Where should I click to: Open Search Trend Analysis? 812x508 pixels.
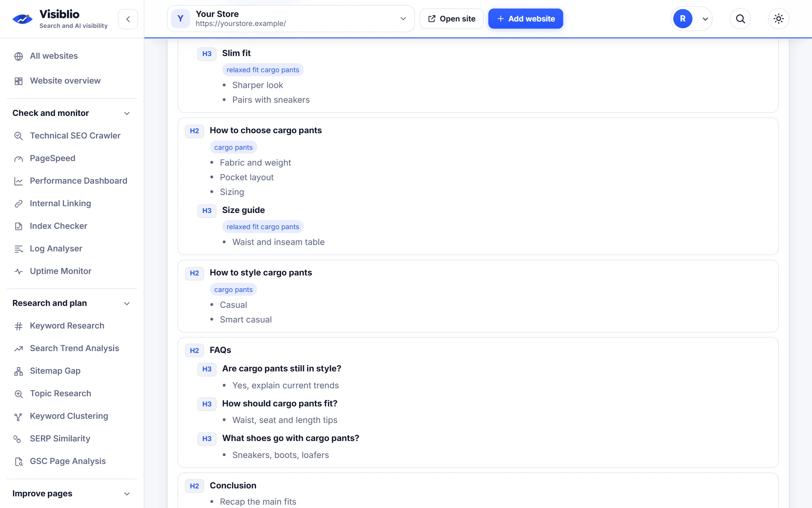pyautogui.click(x=74, y=348)
